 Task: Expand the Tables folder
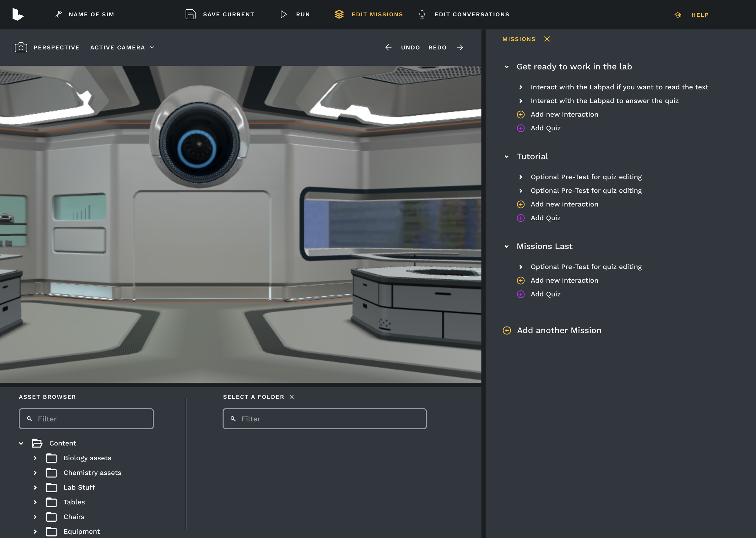pyautogui.click(x=35, y=502)
